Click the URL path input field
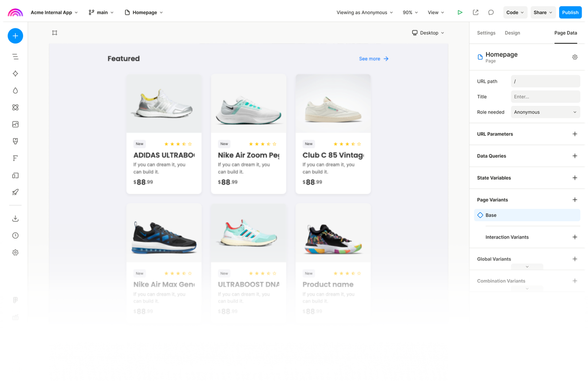The height and width of the screenshot is (384, 588). pyautogui.click(x=545, y=81)
